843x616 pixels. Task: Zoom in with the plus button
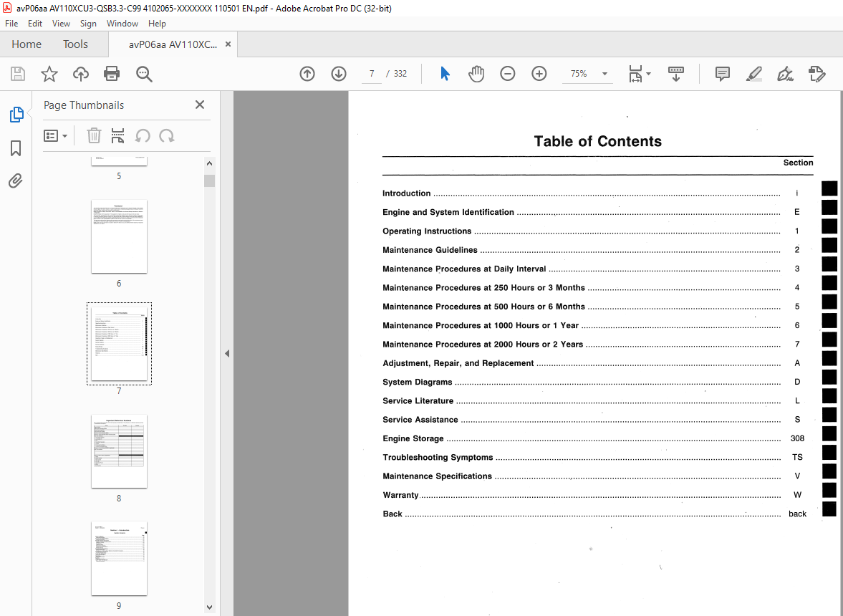point(539,74)
